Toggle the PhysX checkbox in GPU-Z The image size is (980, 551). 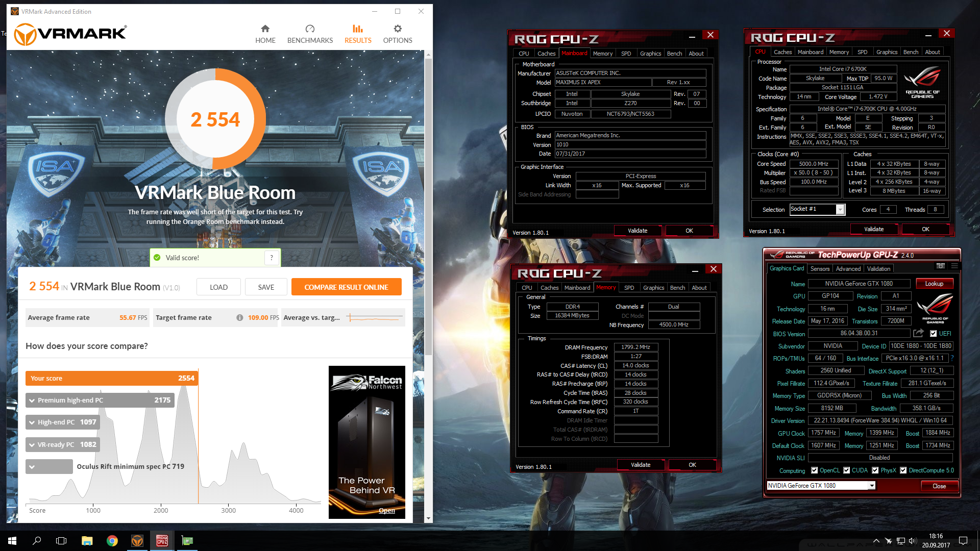[x=875, y=470]
